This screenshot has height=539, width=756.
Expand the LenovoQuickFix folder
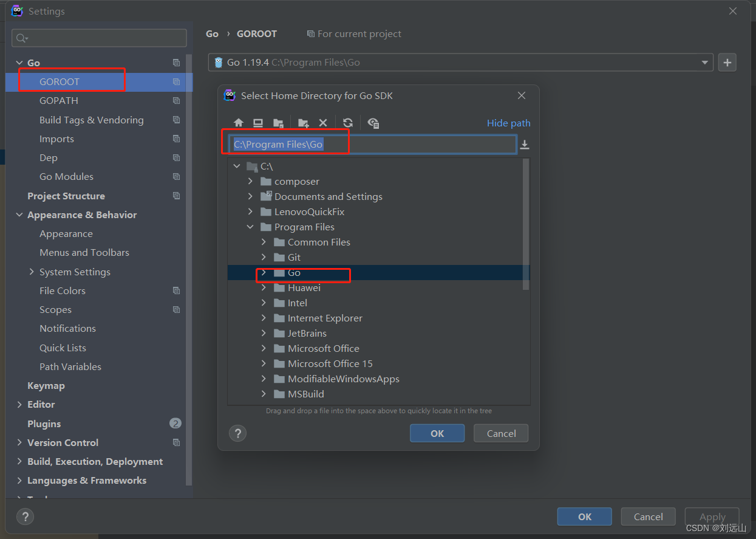pyautogui.click(x=250, y=211)
